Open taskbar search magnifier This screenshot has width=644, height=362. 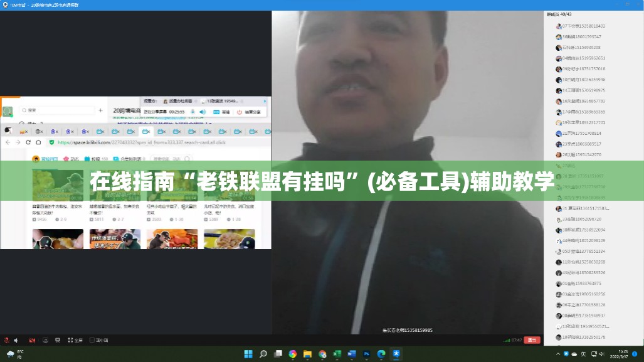click(263, 354)
